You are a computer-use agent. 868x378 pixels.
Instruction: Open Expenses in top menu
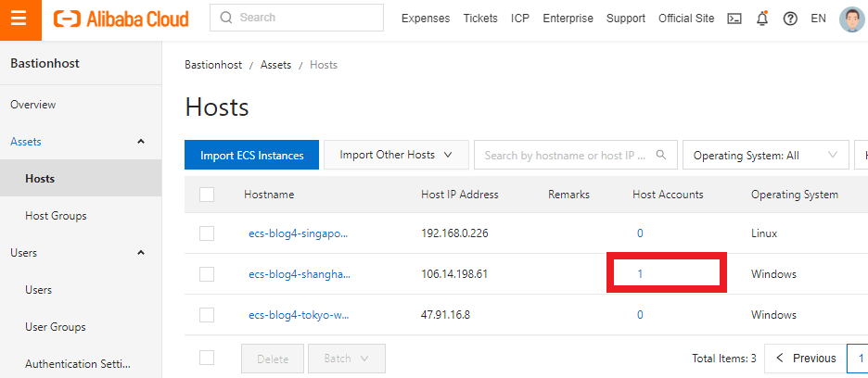point(426,19)
